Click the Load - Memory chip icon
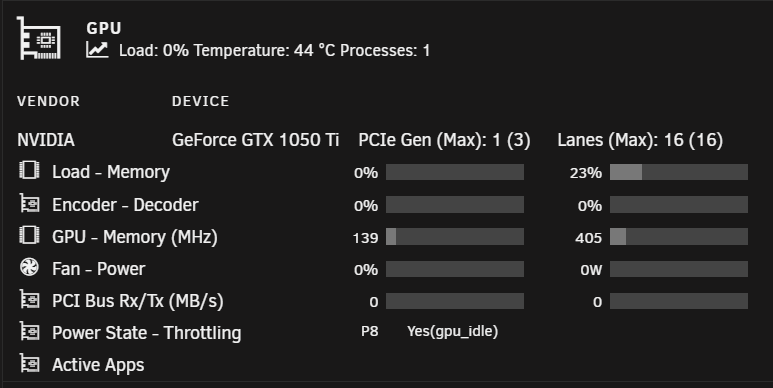 (x=29, y=171)
